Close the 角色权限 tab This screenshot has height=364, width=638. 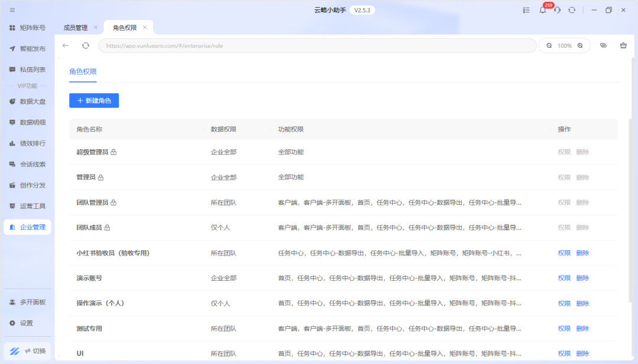(145, 28)
